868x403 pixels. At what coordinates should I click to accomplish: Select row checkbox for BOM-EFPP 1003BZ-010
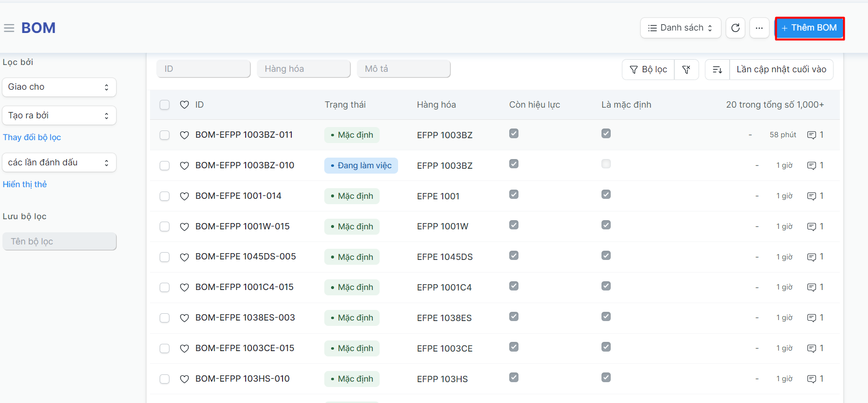click(165, 165)
